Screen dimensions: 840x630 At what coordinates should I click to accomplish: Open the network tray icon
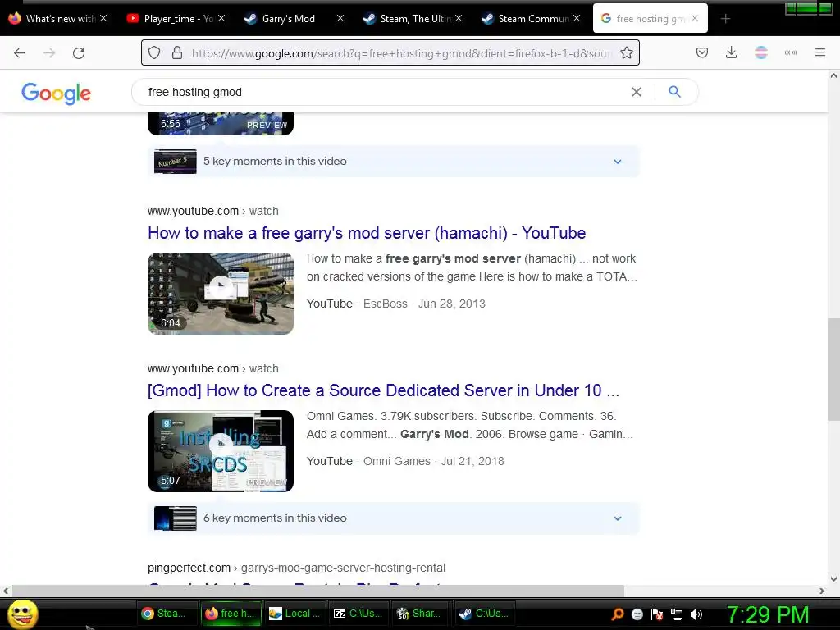point(677,614)
